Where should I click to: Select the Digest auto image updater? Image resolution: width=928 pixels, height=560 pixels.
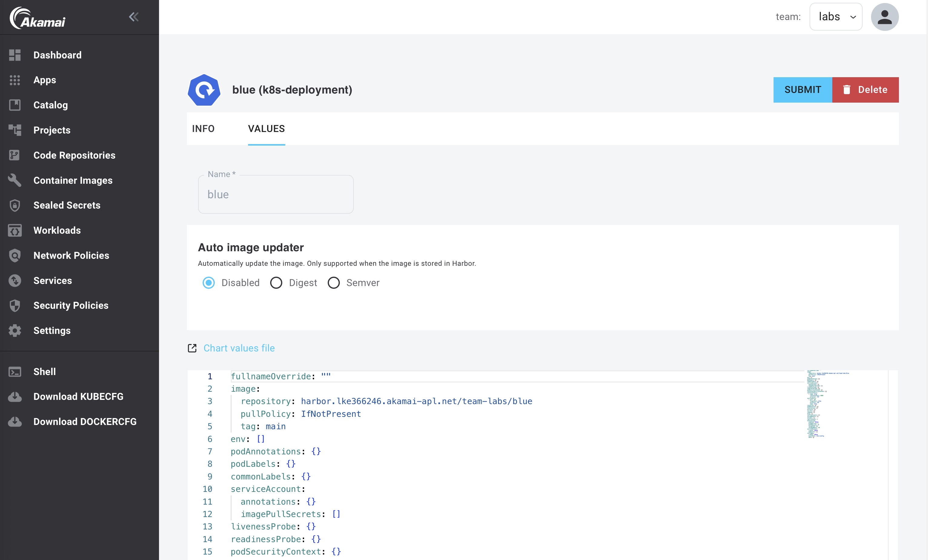pyautogui.click(x=276, y=283)
